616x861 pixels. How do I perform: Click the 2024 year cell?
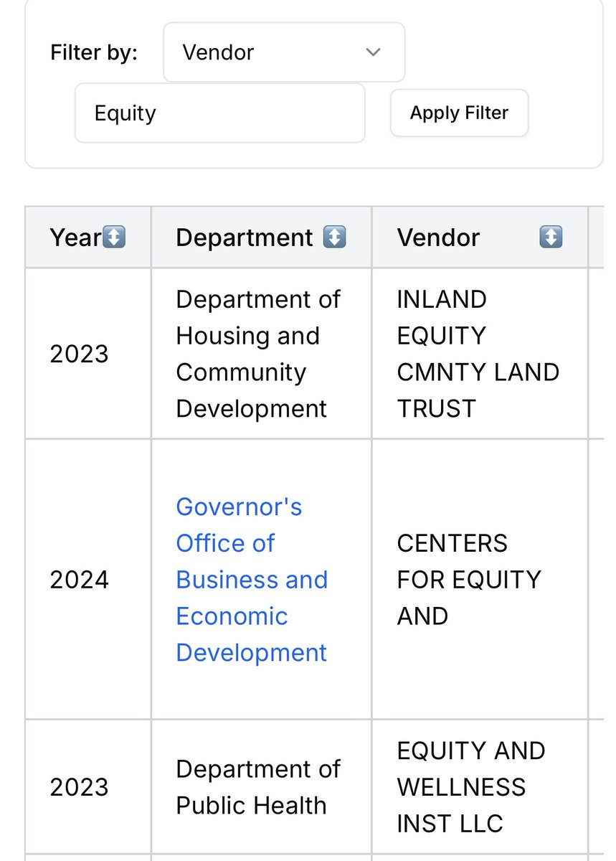coord(79,580)
